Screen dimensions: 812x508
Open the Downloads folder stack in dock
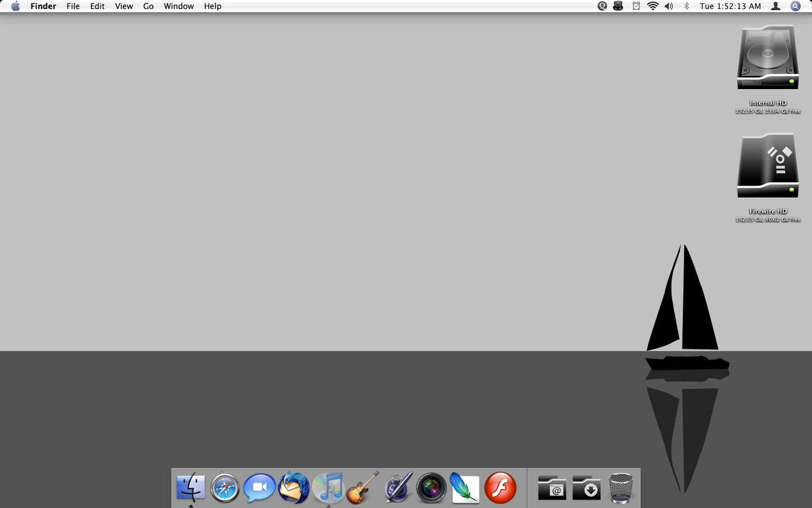pos(586,488)
